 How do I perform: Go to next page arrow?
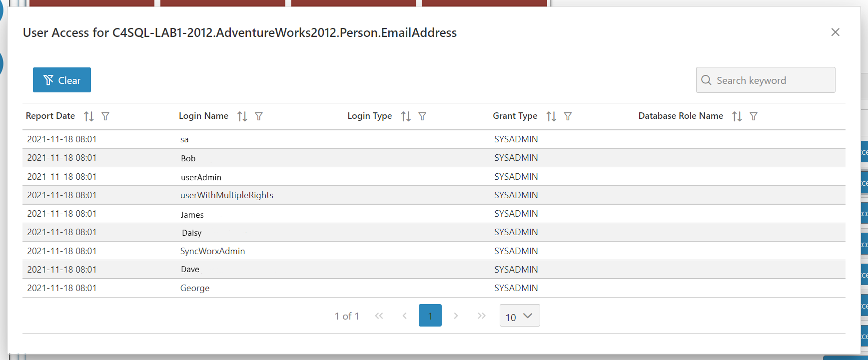click(x=456, y=316)
